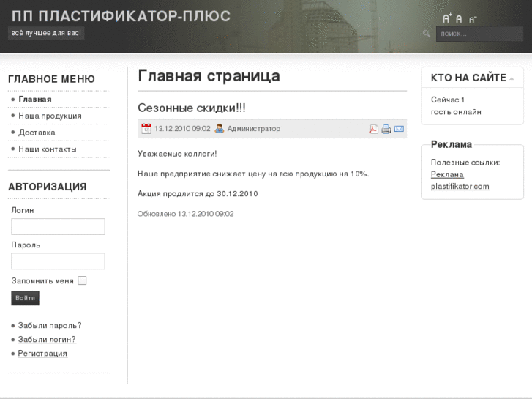Viewport: 532px width, 399px height.
Task: Reset font size with the middle A icon
Action: pyautogui.click(x=459, y=19)
